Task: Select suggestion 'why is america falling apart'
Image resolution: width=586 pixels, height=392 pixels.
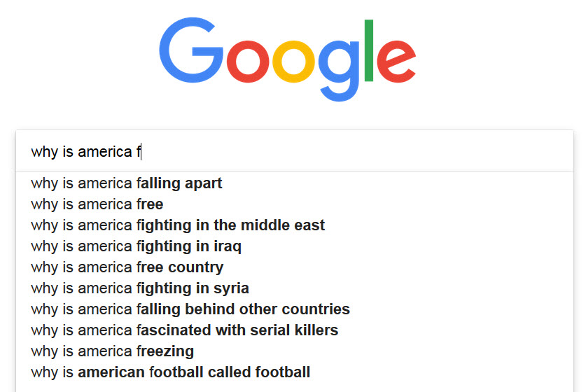Action: (x=295, y=183)
